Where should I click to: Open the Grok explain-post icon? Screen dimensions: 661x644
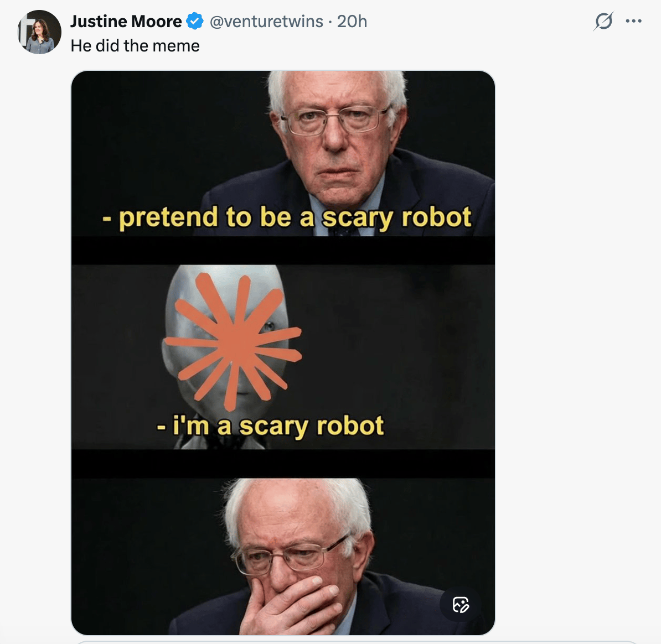click(603, 21)
